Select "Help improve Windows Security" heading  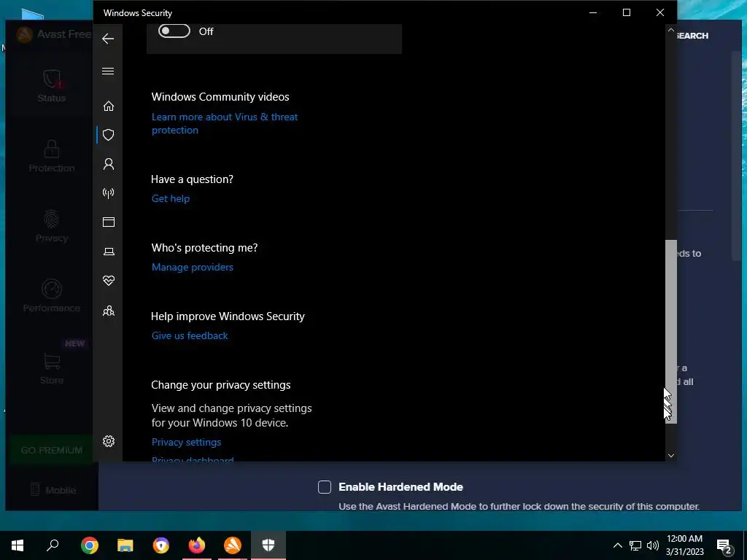coord(228,316)
